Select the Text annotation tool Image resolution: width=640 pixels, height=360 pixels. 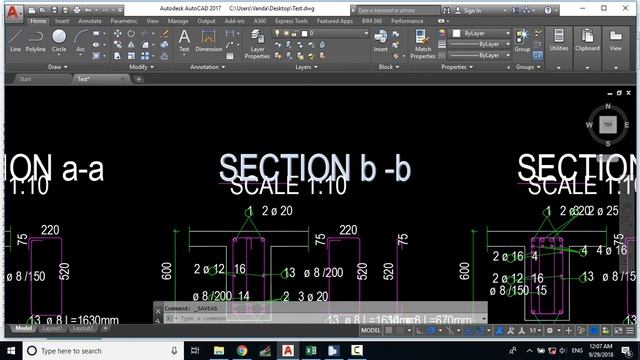[x=184, y=40]
